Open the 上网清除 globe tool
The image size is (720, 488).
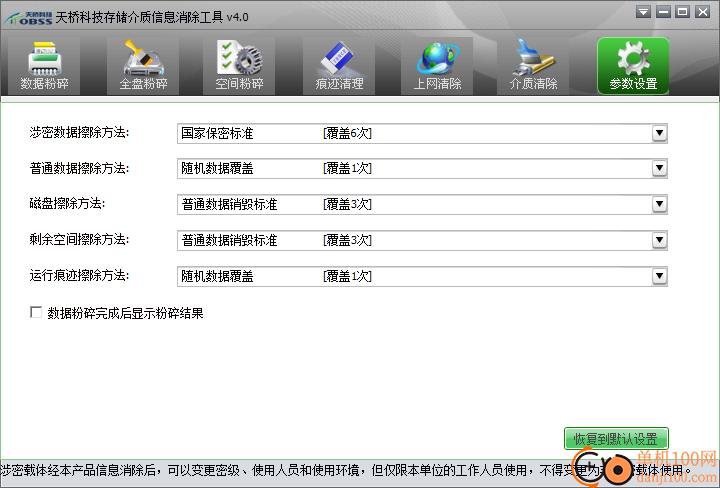click(437, 66)
